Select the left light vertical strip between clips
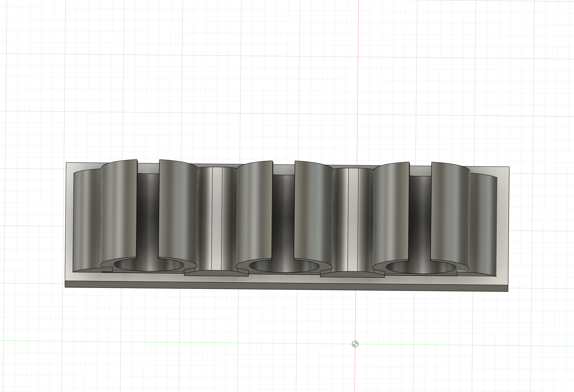The height and width of the screenshot is (392, 574). 217,218
